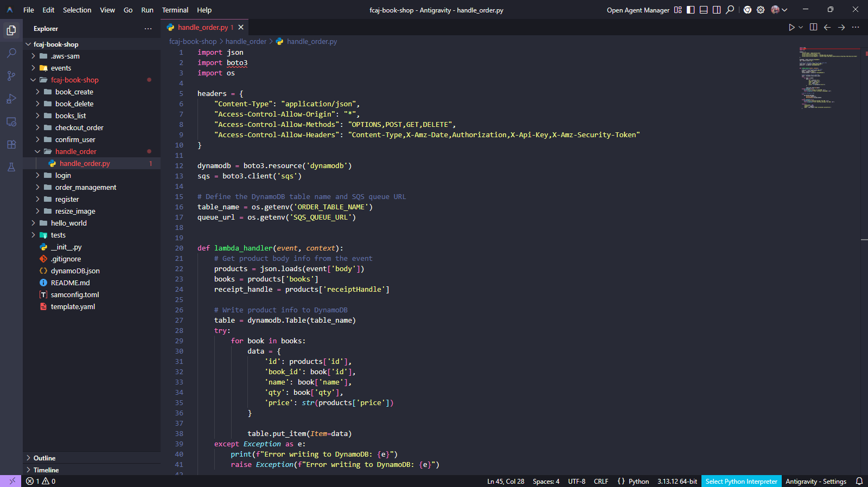Change the CRLF line ending setting

[x=601, y=481]
